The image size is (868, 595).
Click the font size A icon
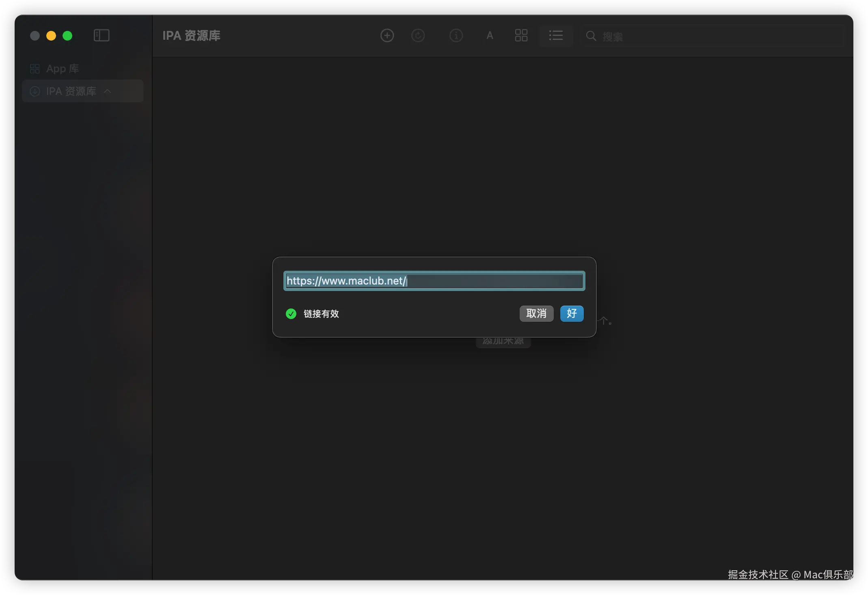tap(490, 36)
